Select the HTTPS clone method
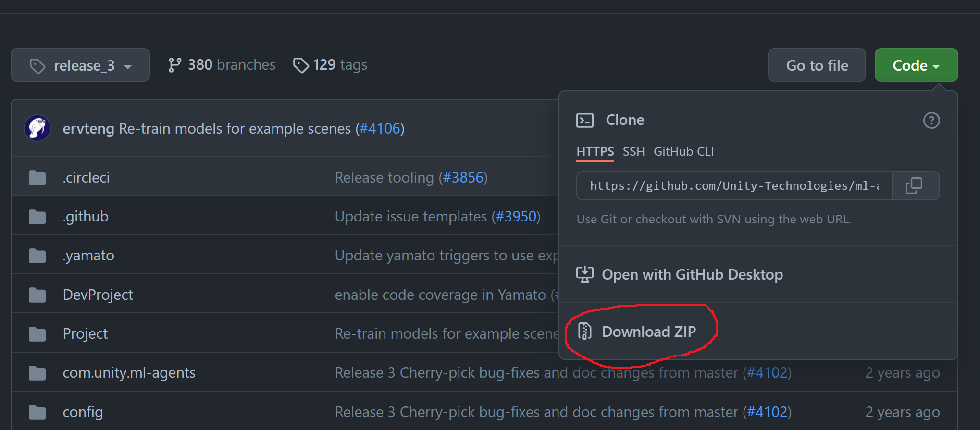Viewport: 980px width, 430px height. click(595, 151)
